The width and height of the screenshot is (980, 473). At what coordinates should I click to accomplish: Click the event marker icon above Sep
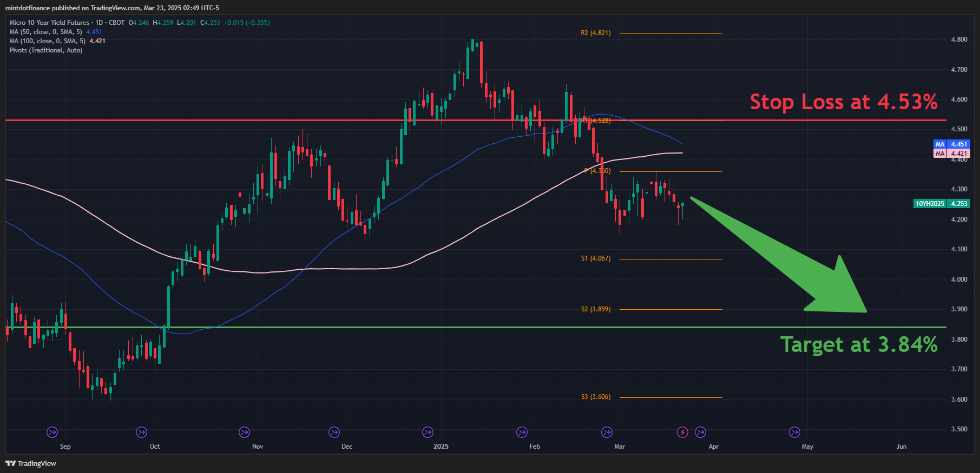click(x=52, y=432)
